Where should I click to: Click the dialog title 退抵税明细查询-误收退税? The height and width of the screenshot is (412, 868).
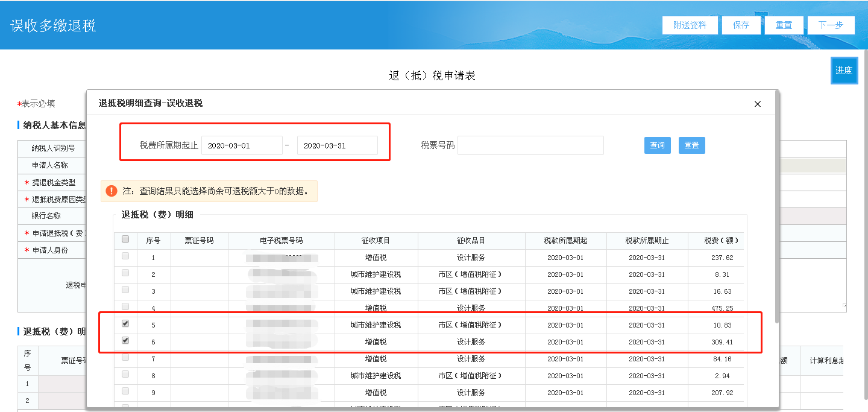151,103
